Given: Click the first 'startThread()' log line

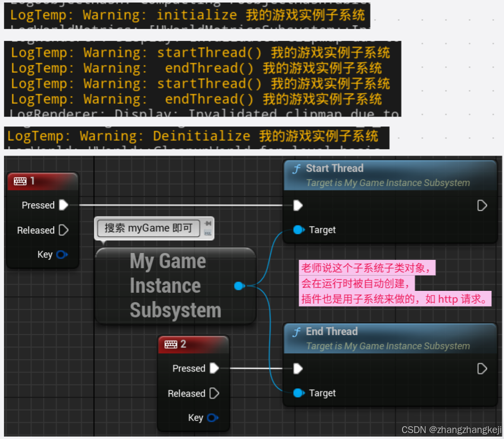Looking at the screenshot, I should (200, 53).
